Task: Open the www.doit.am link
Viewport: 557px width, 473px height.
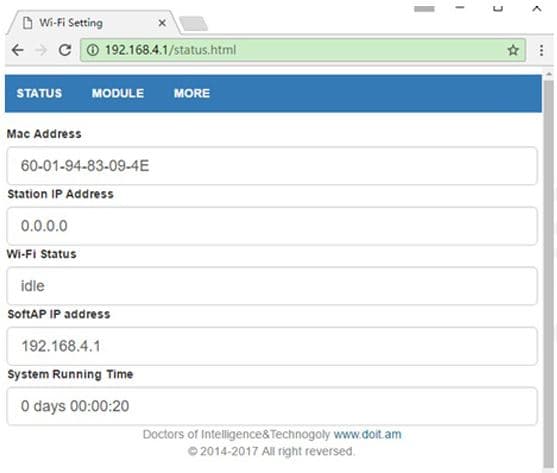Action: point(367,434)
